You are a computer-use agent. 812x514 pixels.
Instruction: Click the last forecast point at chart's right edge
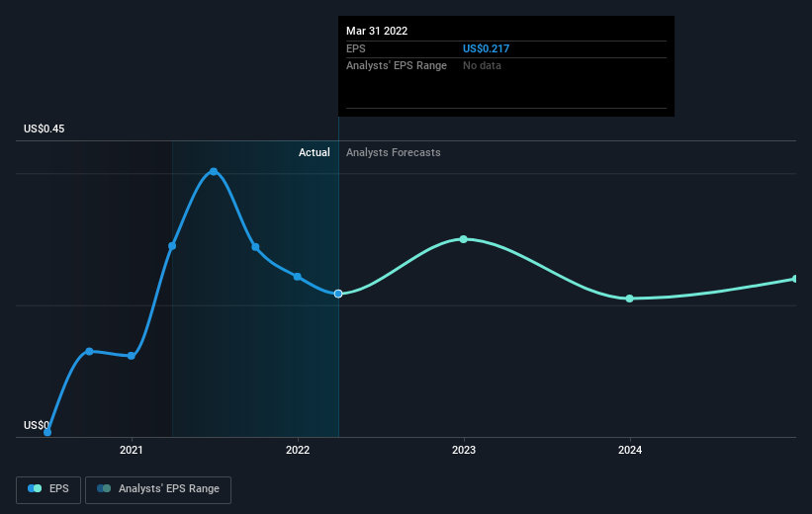[x=794, y=279]
